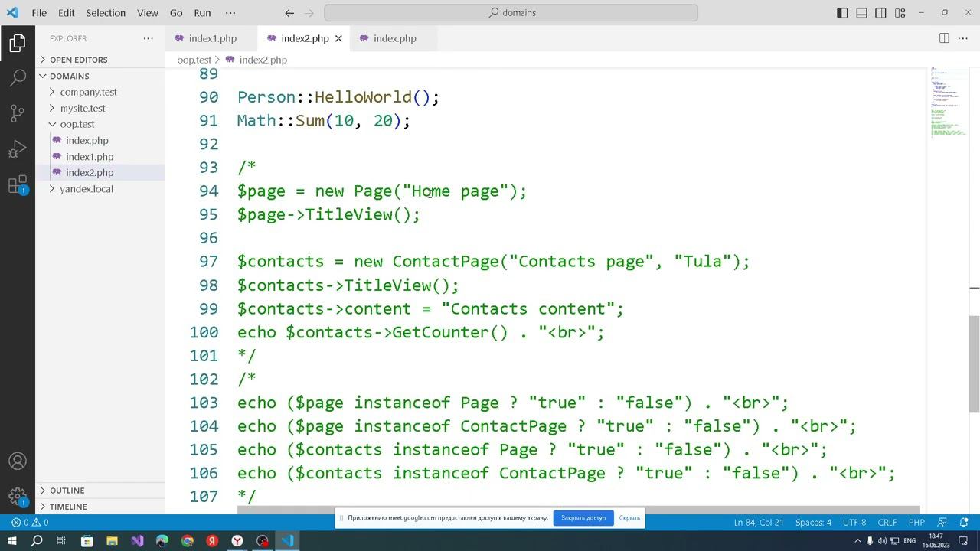Screen dimensions: 980x551
Task: Change line ending via CRLF
Action: 887,523
